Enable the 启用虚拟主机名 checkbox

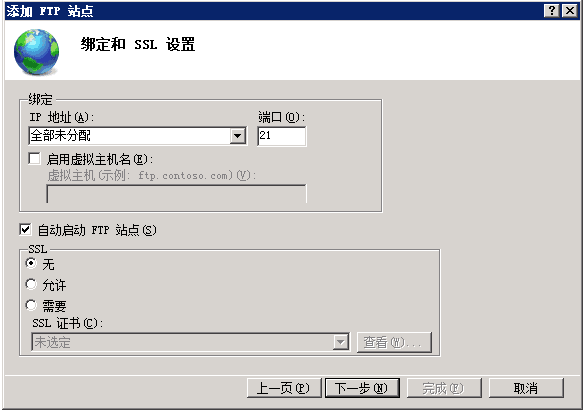tap(35, 159)
